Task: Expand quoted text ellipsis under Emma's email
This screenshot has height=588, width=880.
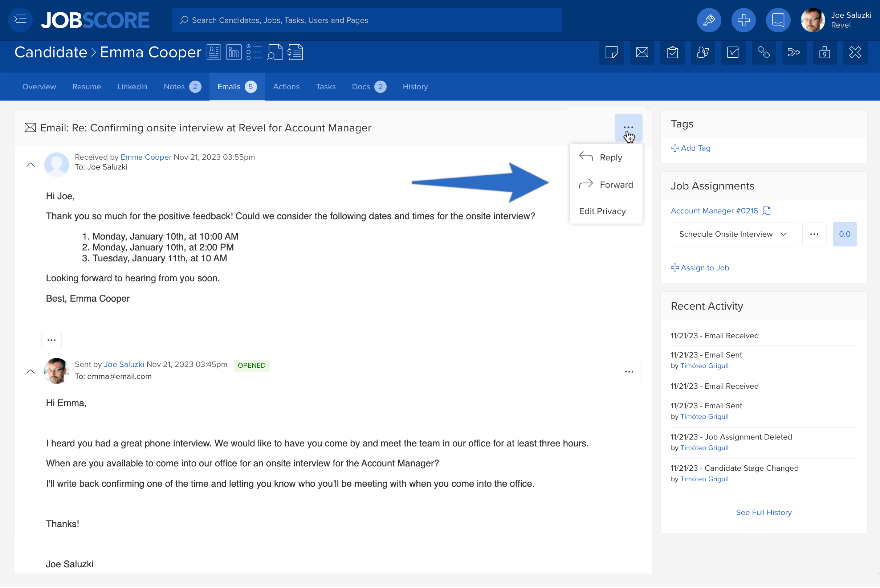Action: coord(52,340)
